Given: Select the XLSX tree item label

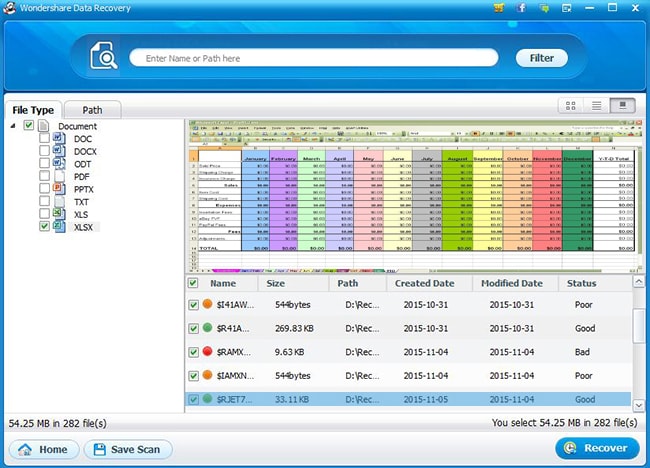Looking at the screenshot, I should 83,227.
